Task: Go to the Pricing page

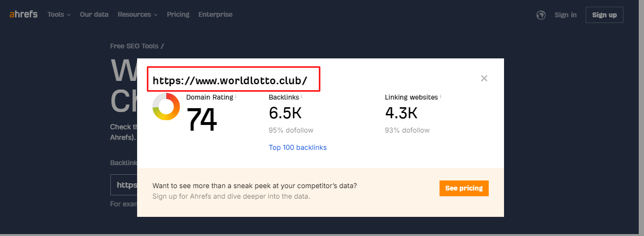Action: [178, 14]
